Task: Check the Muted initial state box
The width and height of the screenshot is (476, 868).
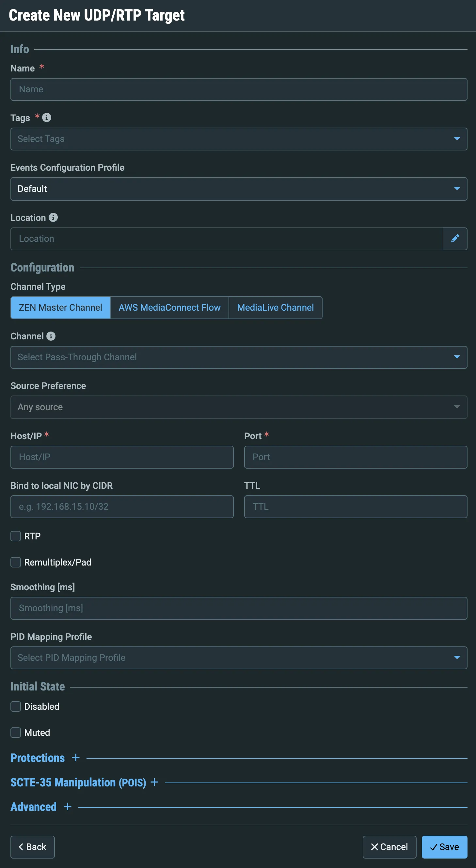Action: pos(15,733)
